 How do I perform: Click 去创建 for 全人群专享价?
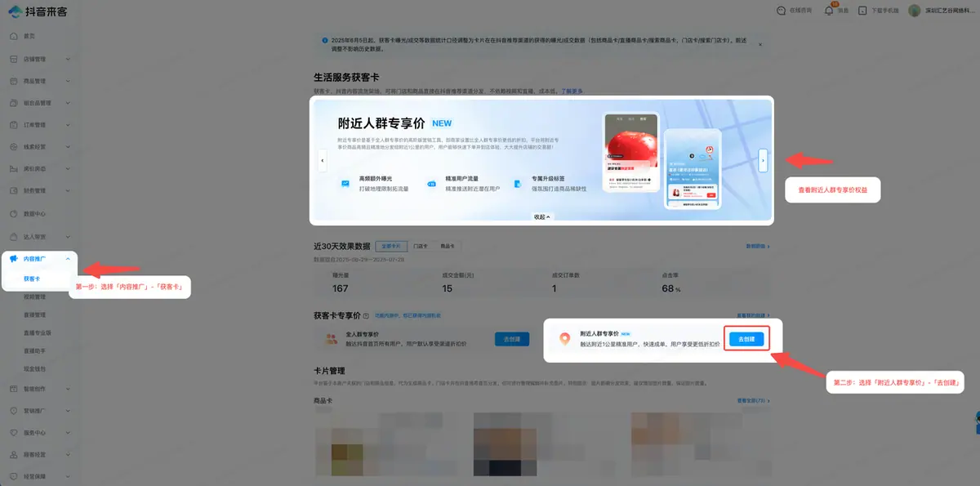(x=512, y=339)
